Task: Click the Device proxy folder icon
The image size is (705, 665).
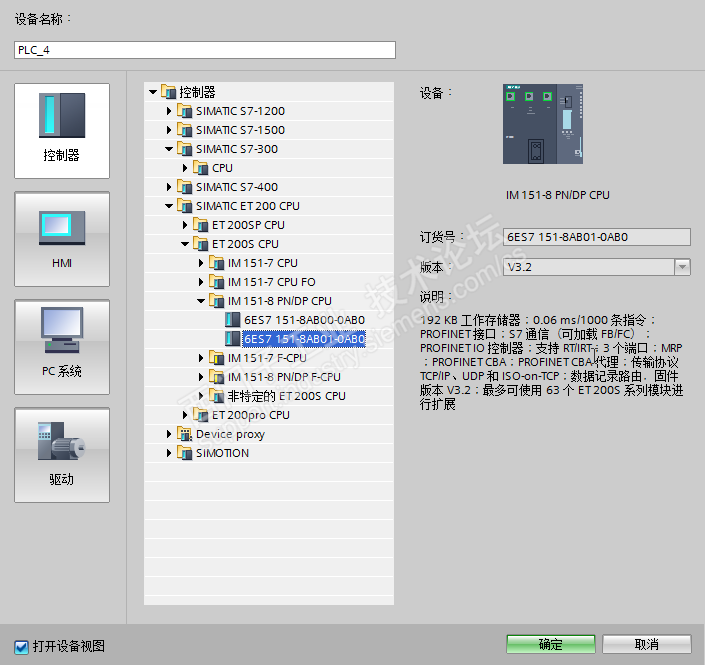Action: (184, 434)
